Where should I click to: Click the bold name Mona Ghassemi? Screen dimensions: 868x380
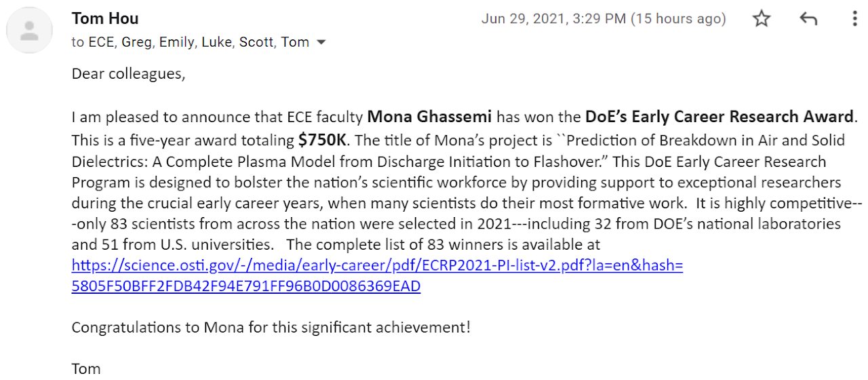(429, 117)
